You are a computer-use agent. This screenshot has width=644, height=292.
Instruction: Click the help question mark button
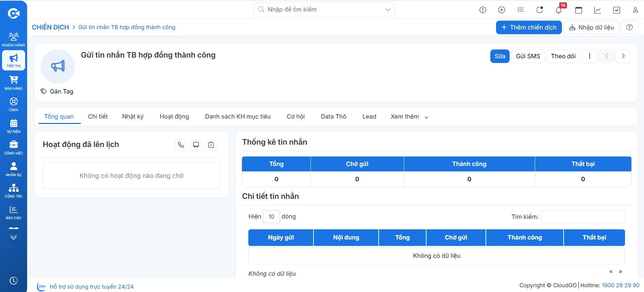(x=629, y=27)
